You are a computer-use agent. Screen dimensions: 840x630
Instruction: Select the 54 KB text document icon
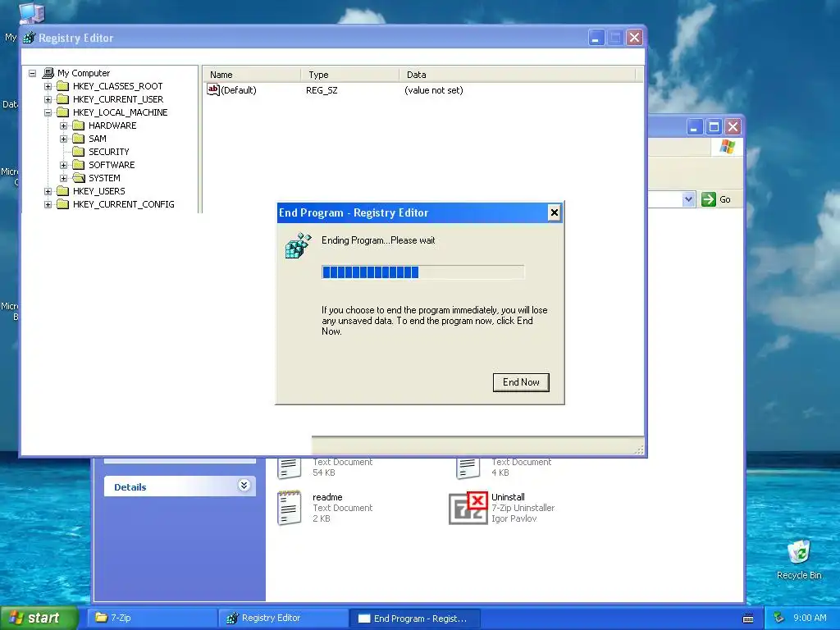coord(290,468)
